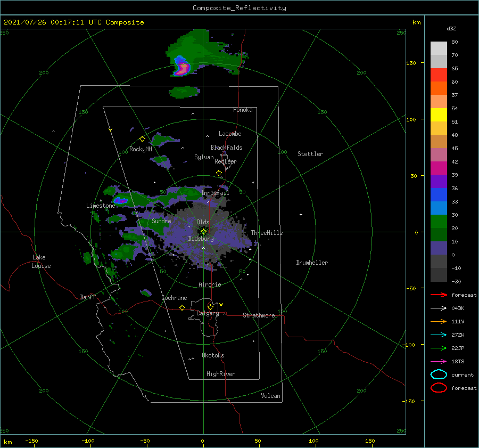Image resolution: width=479 pixels, height=448 pixels.
Task: Select the cyan 27ZW arrow legend entry
Action: tap(439, 335)
